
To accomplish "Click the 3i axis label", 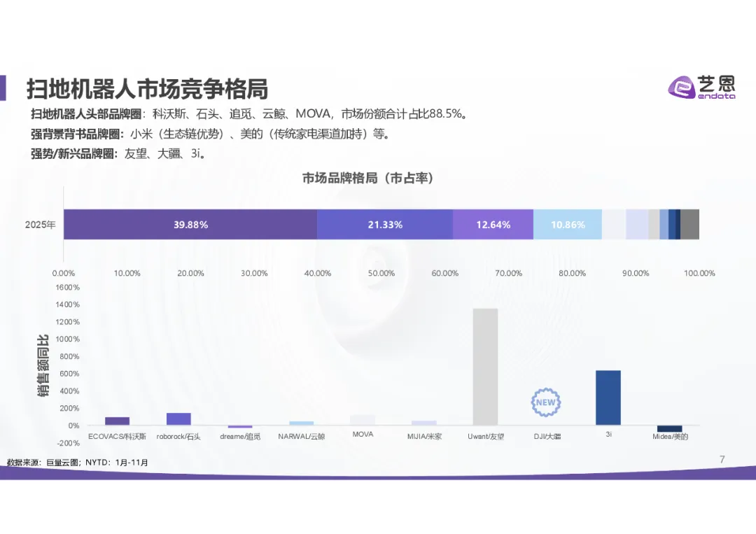I will pyautogui.click(x=608, y=434).
